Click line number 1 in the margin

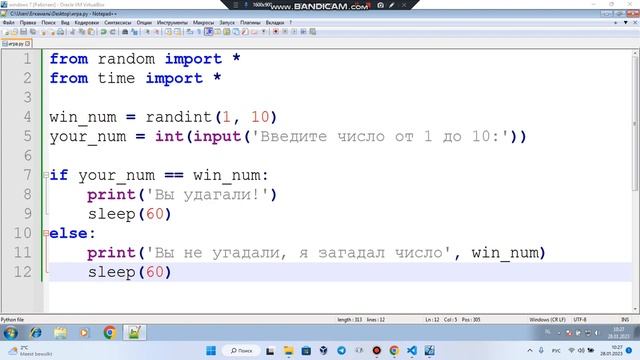tap(27, 59)
